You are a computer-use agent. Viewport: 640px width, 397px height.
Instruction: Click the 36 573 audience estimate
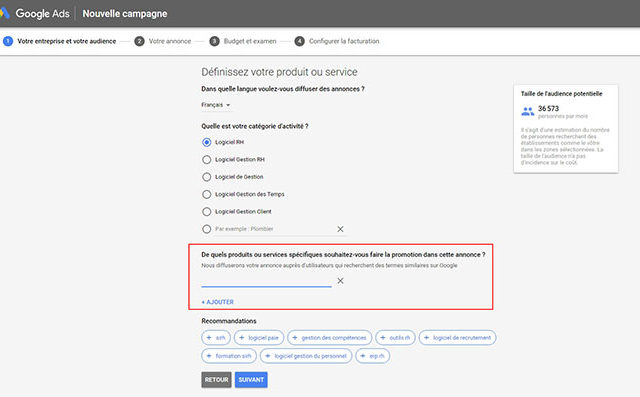point(548,109)
